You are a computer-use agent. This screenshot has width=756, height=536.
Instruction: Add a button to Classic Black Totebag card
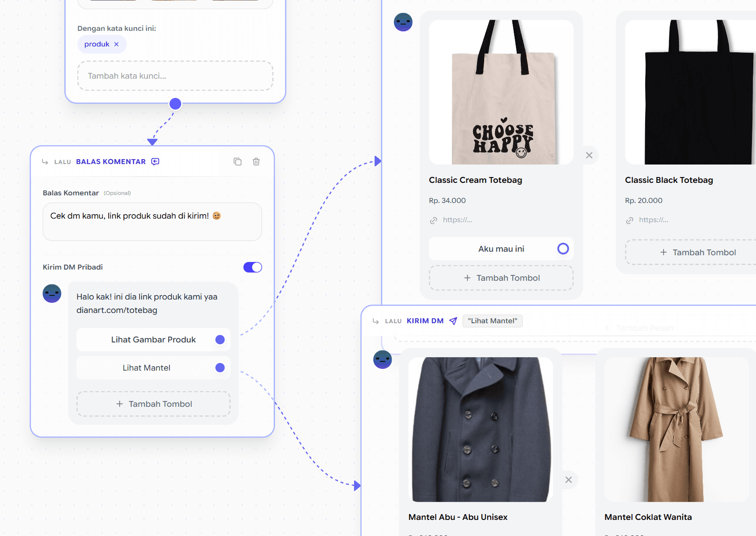691,253
